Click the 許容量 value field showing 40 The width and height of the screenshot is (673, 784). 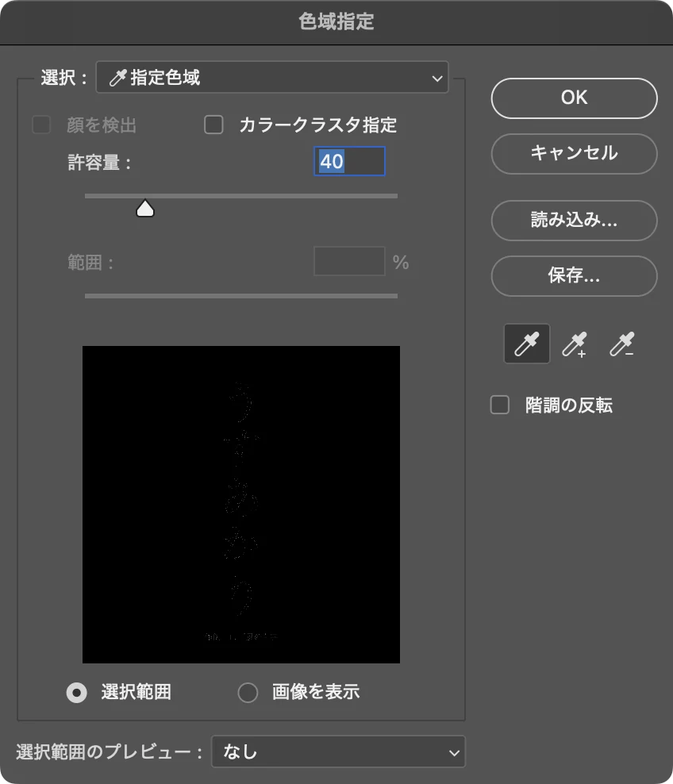coord(349,161)
